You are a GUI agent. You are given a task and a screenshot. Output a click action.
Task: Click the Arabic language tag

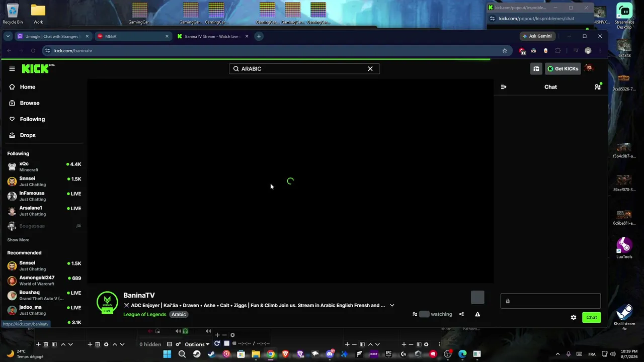[x=179, y=314]
